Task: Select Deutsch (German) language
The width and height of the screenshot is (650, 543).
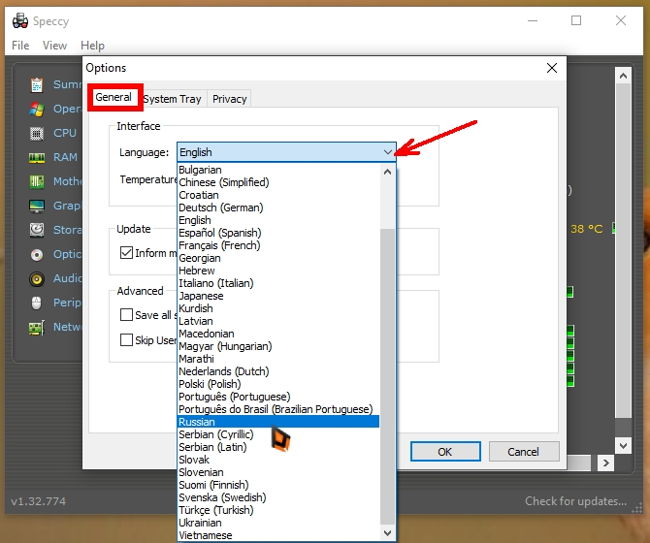Action: [x=278, y=208]
